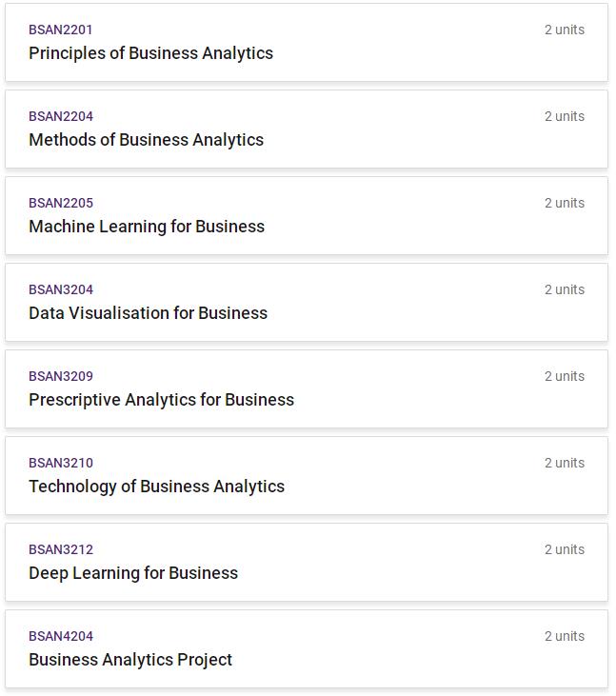Click the BSAN3210 course code

tap(61, 463)
